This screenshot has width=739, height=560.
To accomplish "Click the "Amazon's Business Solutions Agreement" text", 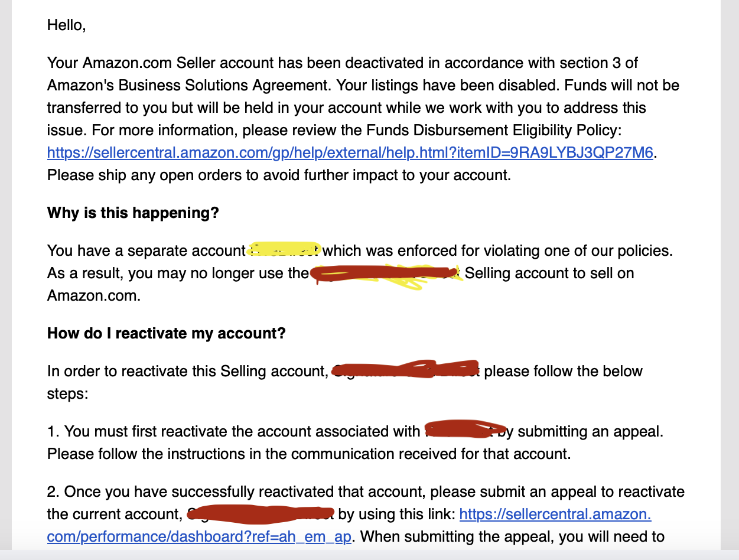I will pos(190,86).
